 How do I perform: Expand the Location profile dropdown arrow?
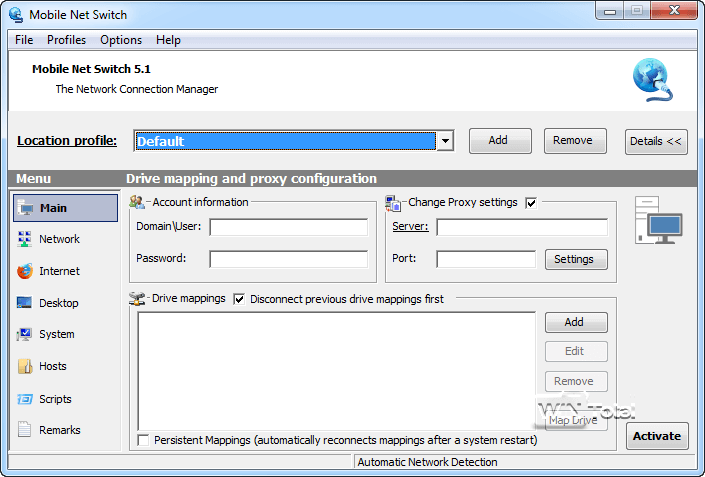coord(445,141)
